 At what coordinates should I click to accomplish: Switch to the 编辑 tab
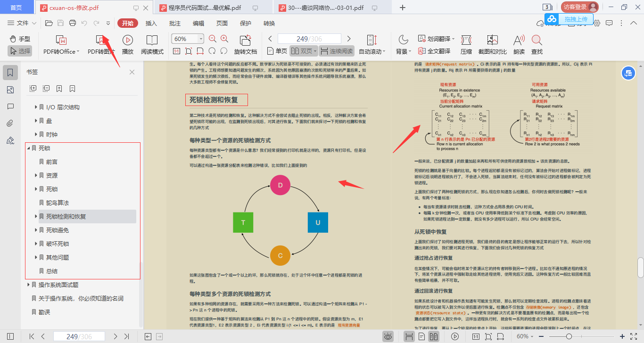point(198,23)
